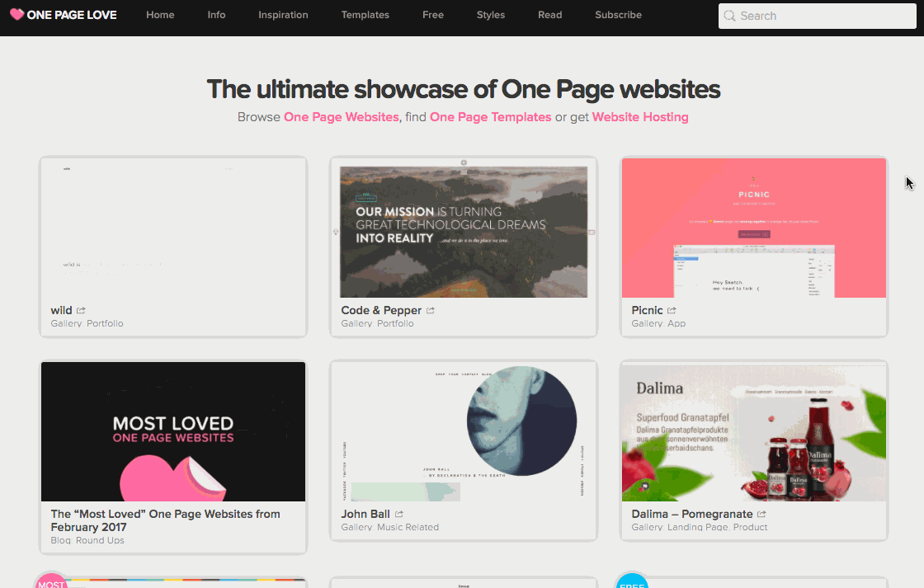
Task: Open external link icon beside wild
Action: (82, 310)
